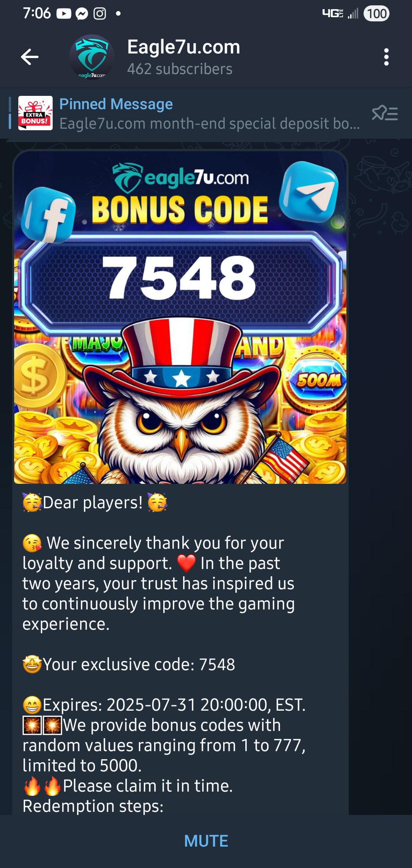This screenshot has height=868, width=412.
Task: Tap the Messenger notification icon in status bar
Action: (x=82, y=14)
